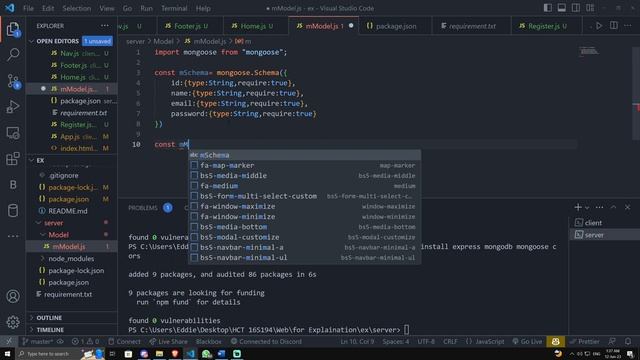Open the Manage gear menu
Viewport: 640px width, 360px height.
click(x=13, y=322)
